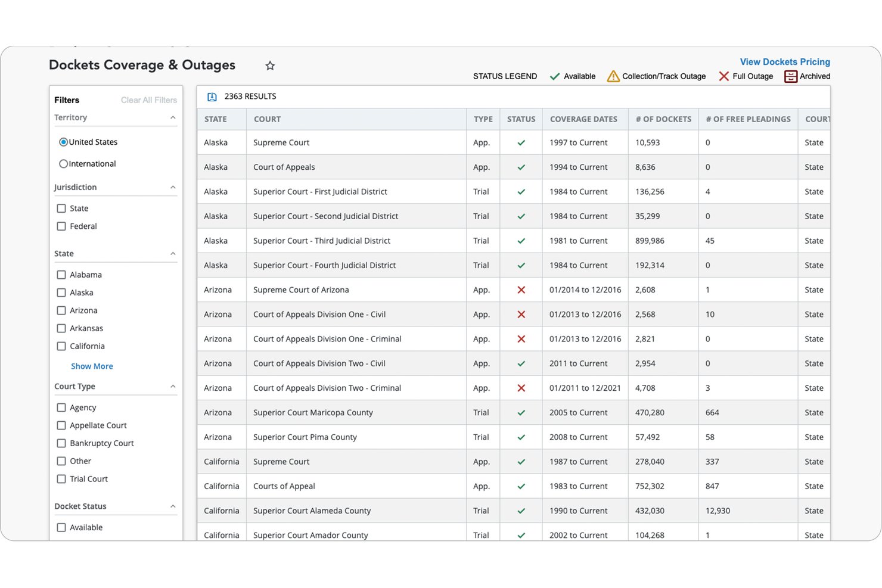
Task: Click status checkmark for First Judicial District
Action: pos(521,192)
